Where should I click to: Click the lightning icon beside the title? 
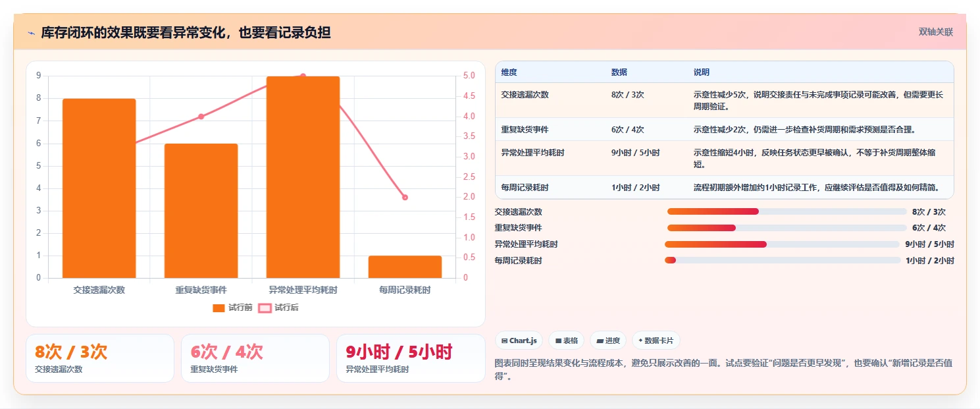pyautogui.click(x=31, y=32)
